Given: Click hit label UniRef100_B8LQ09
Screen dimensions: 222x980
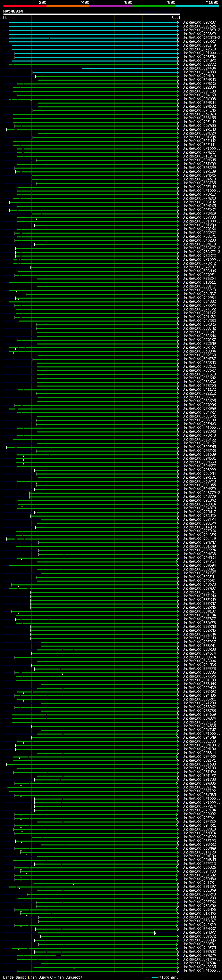Looking at the screenshot, I should [x=199, y=891].
